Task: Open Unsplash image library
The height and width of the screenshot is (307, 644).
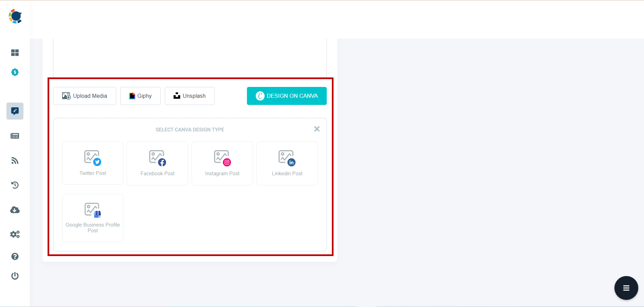Action: click(x=189, y=96)
